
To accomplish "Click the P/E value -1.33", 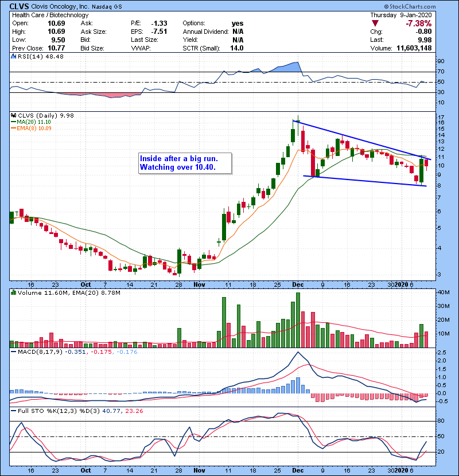I will point(159,24).
